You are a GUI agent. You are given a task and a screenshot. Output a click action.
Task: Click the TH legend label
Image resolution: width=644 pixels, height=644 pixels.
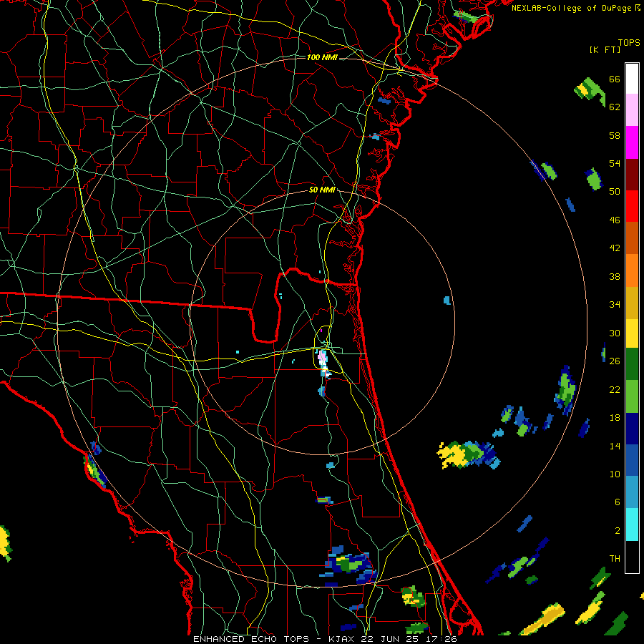615,559
